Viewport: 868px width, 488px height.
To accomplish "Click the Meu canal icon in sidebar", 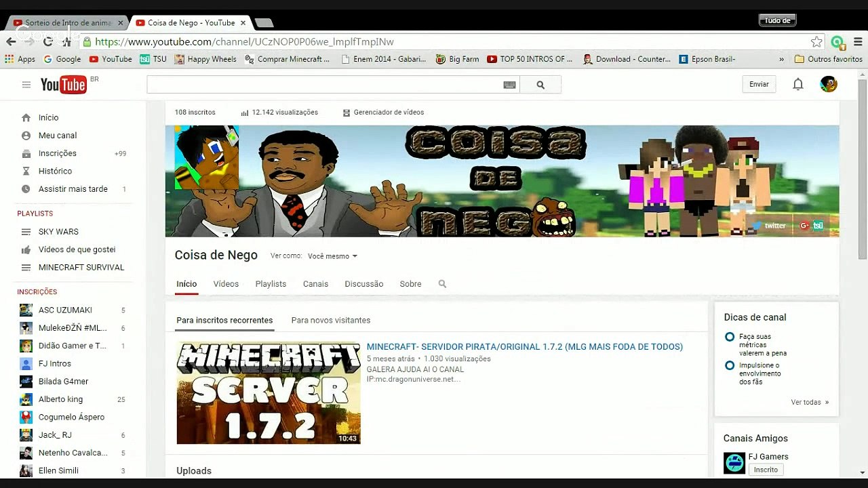I will 26,135.
